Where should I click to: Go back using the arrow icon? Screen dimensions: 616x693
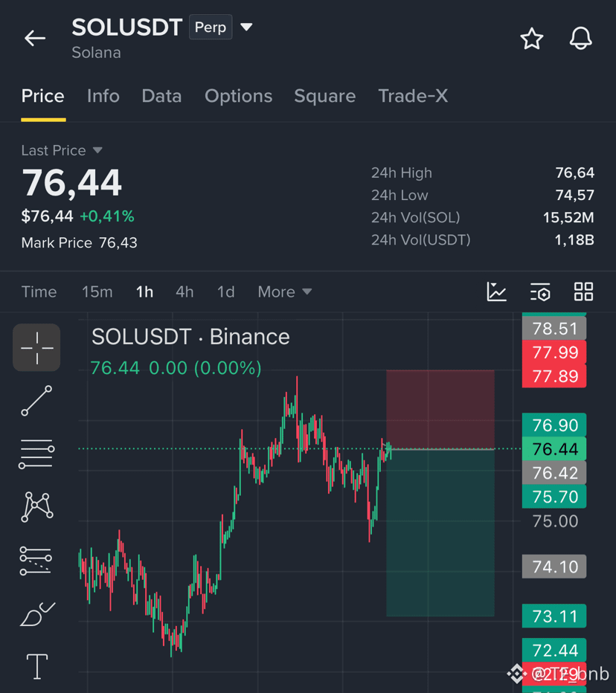point(35,39)
